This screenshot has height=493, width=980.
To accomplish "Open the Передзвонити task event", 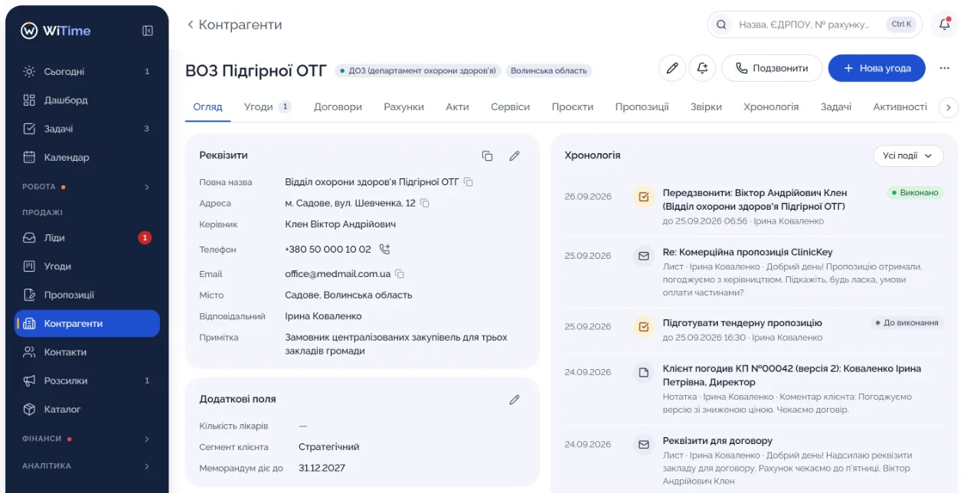I will [755, 199].
